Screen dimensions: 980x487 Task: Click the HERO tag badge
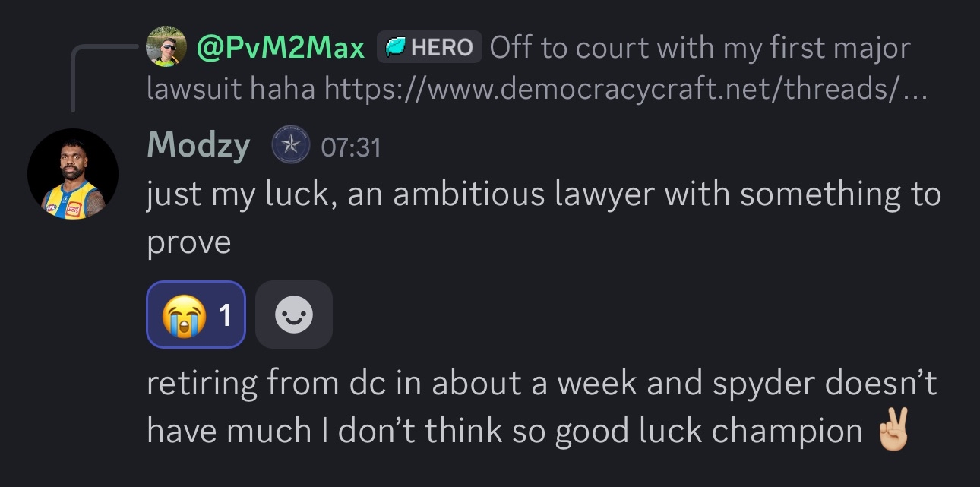tap(429, 48)
